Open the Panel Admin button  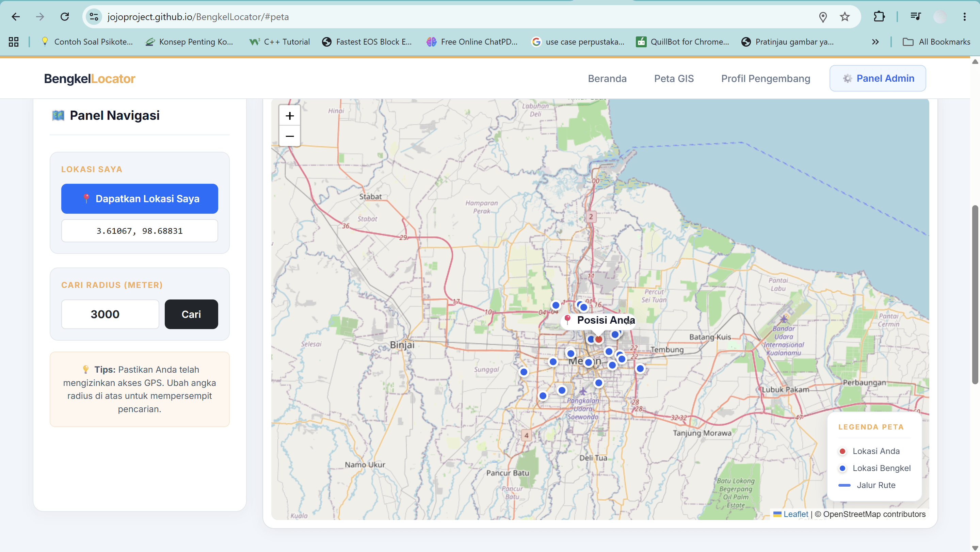click(x=878, y=78)
